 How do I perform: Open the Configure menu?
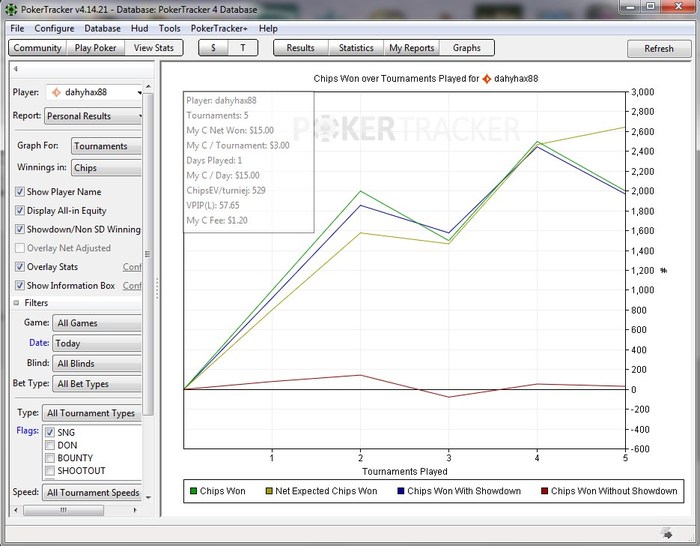pos(54,29)
